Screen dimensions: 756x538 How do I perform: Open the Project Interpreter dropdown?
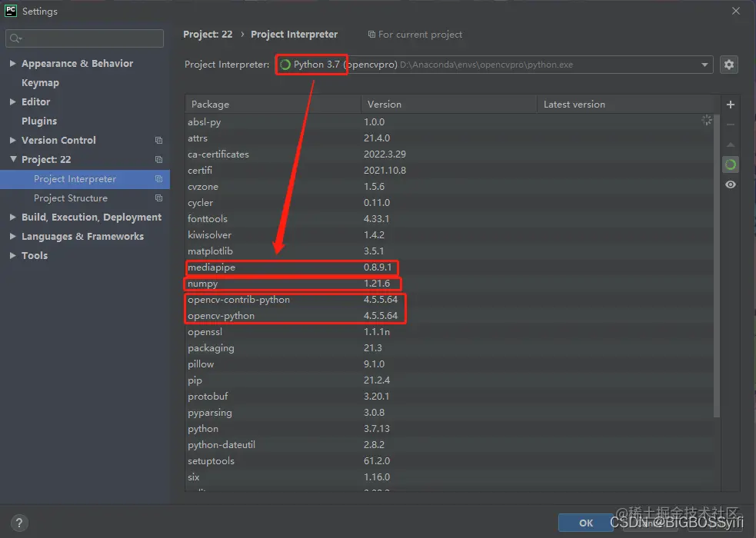pyautogui.click(x=704, y=65)
